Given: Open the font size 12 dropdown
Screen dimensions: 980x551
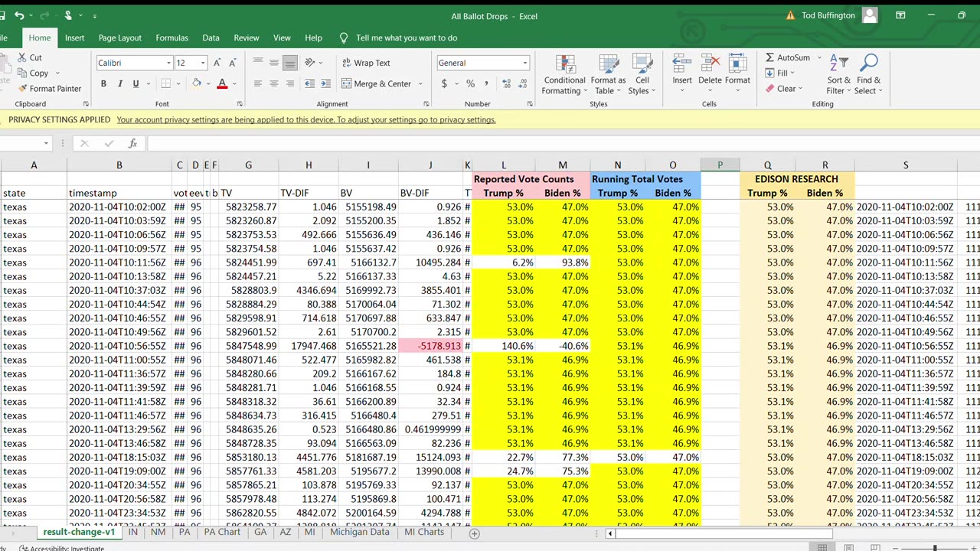Looking at the screenshot, I should click(x=203, y=63).
